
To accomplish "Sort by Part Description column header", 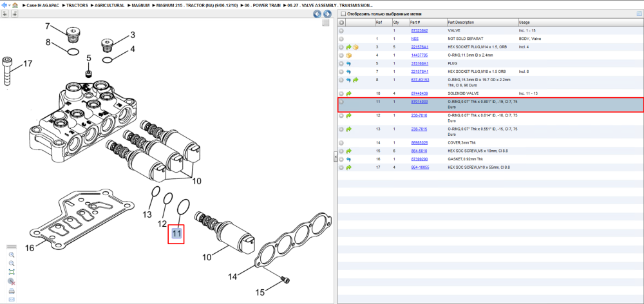I will pyautogui.click(x=482, y=22).
